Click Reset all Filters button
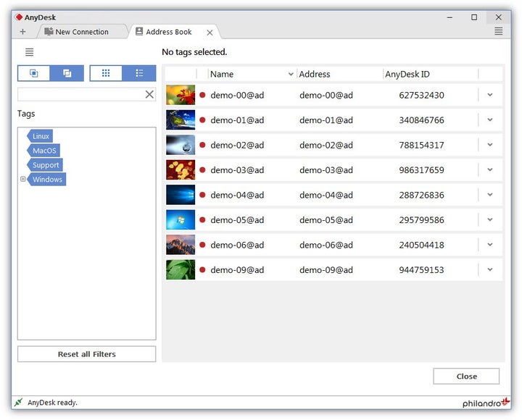Viewport: 522px width, 420px height. click(86, 354)
